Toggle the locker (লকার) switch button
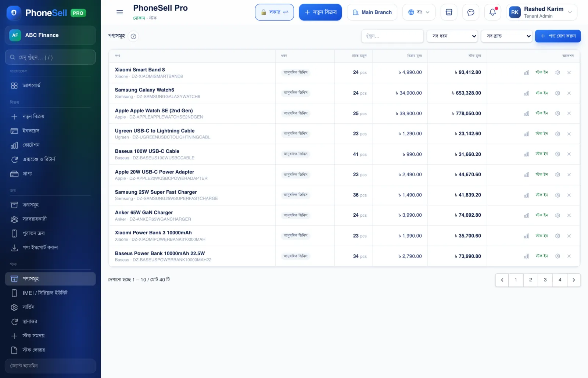Viewport: 588px width, 378px height. [x=274, y=12]
